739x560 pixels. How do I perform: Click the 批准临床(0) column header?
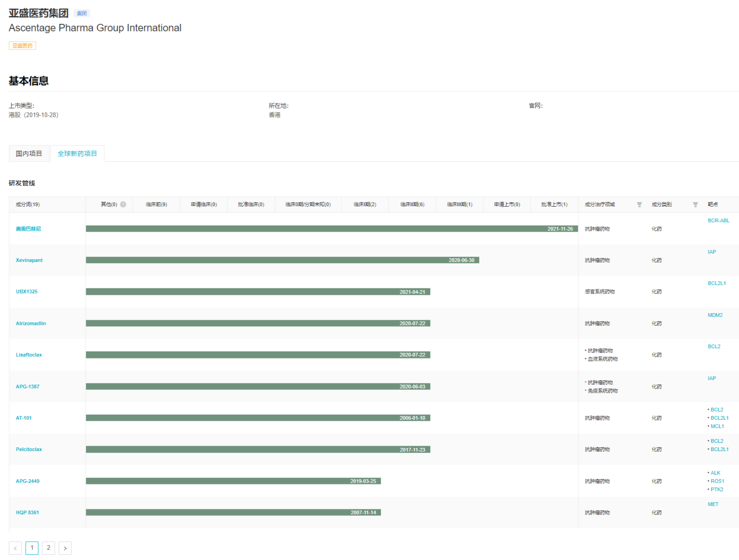[x=251, y=204]
